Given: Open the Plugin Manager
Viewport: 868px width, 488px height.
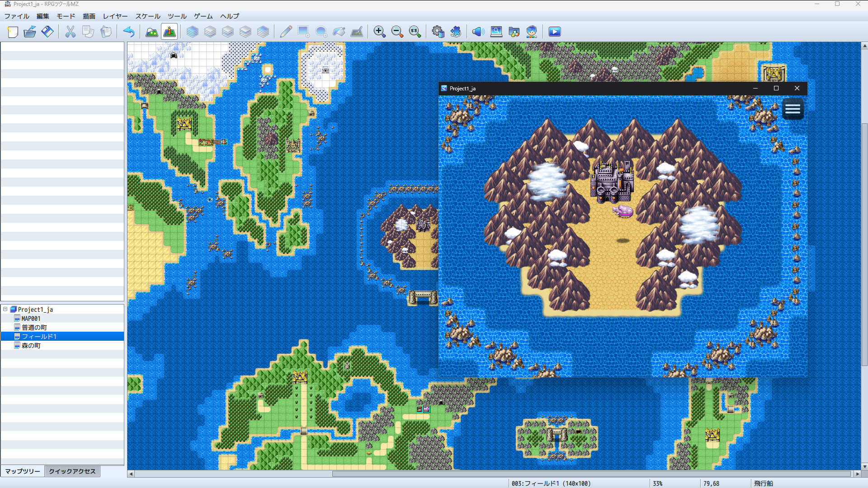Looking at the screenshot, I should coord(456,32).
